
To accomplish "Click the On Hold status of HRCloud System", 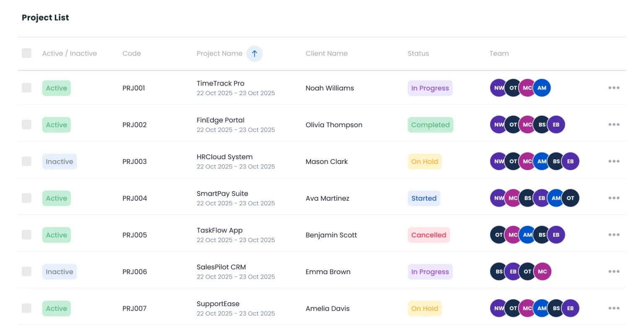I will 425,161.
